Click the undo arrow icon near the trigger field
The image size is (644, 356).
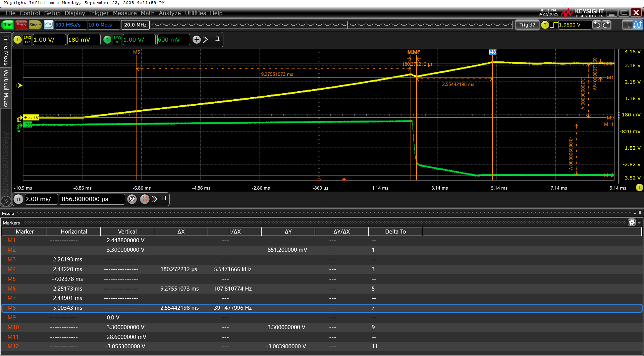pos(597,25)
